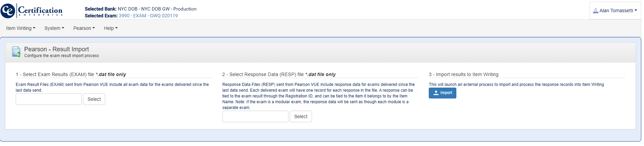This screenshot has height=146, width=644.
Task: Click the "Configure the exam result import process" subtitle
Action: click(62, 56)
